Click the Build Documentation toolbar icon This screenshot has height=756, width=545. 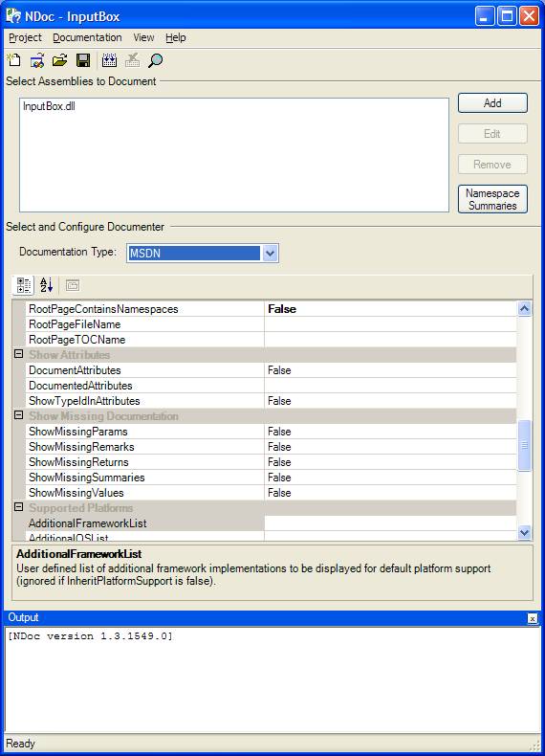point(109,60)
